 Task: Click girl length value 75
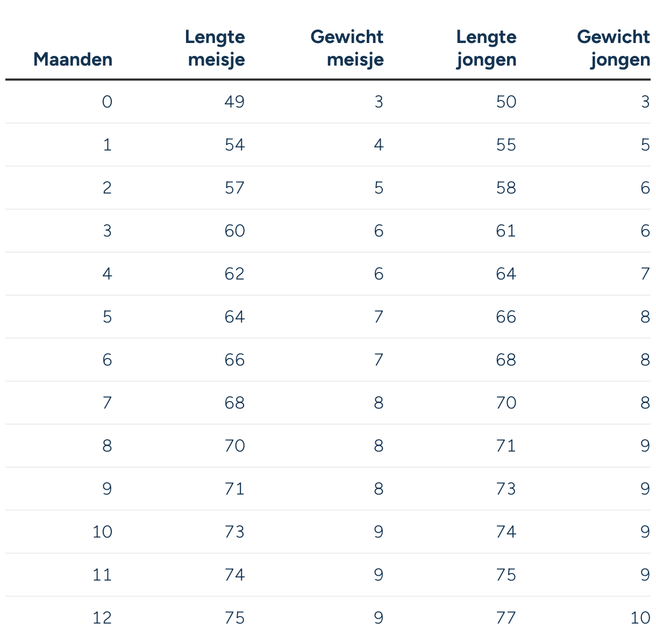point(234,618)
